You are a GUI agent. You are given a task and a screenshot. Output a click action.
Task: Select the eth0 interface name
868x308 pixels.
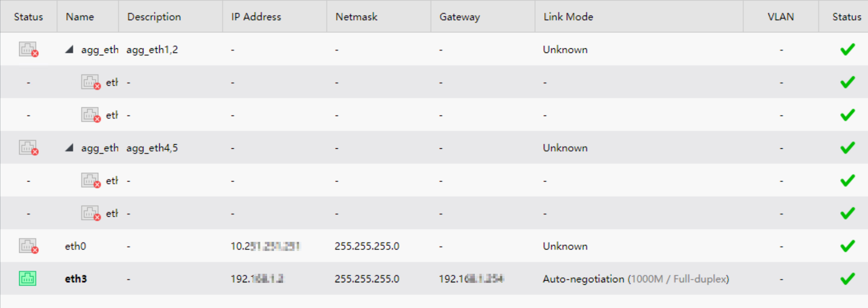[75, 246]
